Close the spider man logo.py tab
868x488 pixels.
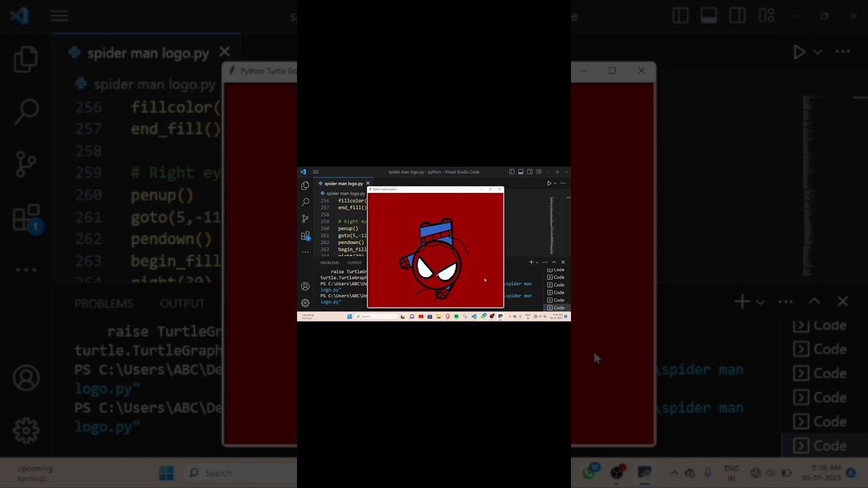pos(368,184)
